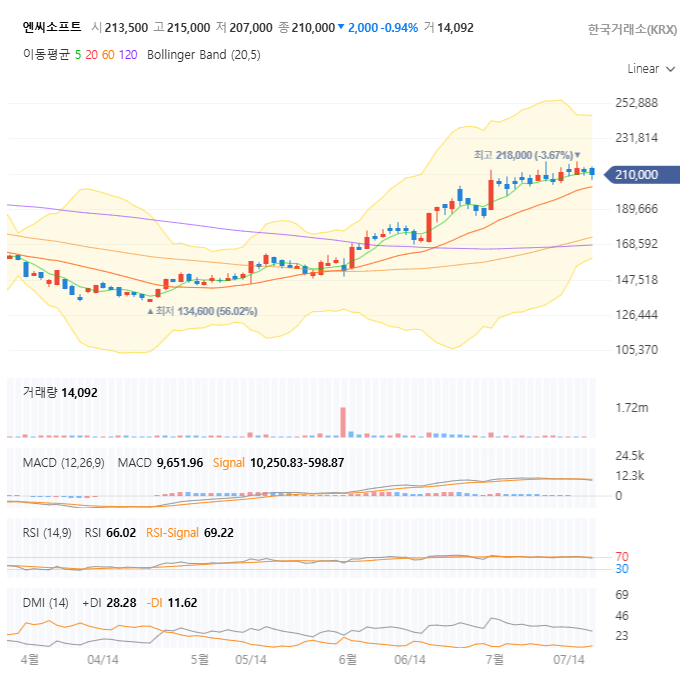Select the opening price 213,500
The width and height of the screenshot is (680, 697).
126,28
